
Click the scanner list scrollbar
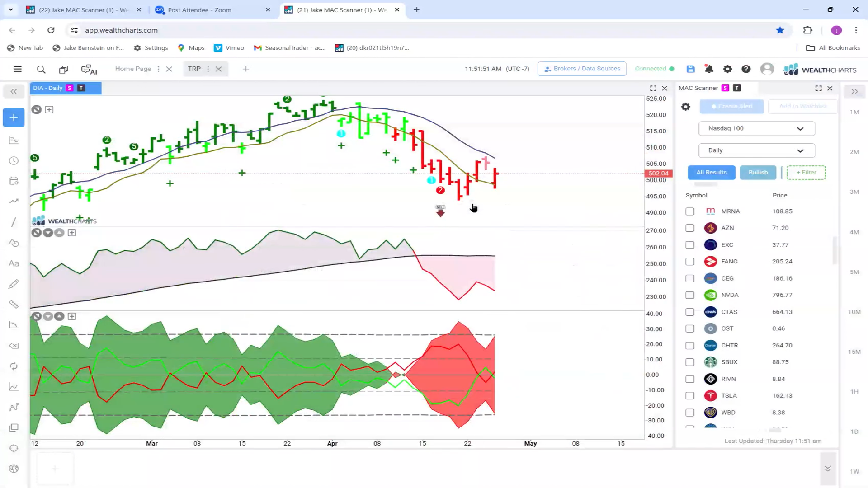pos(835,250)
